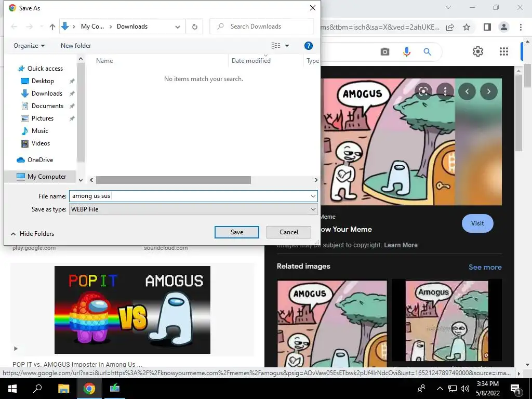
Task: Open the Google apps grid icon
Action: (x=504, y=51)
